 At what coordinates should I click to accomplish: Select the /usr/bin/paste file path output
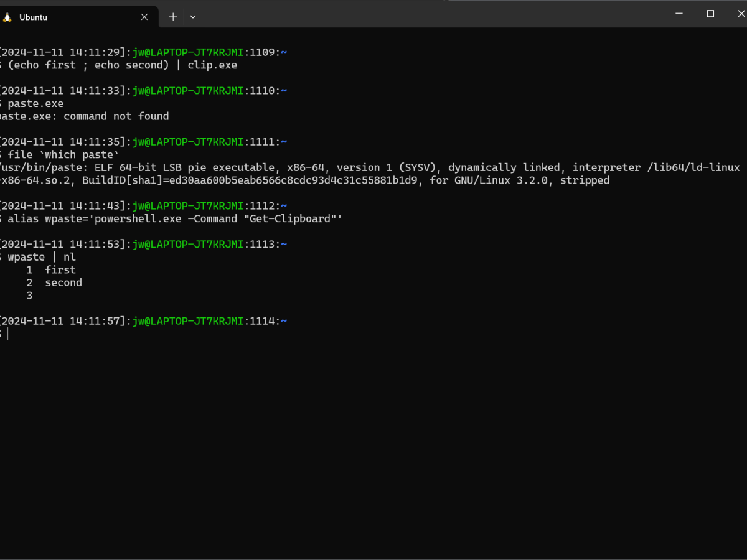coord(37,167)
